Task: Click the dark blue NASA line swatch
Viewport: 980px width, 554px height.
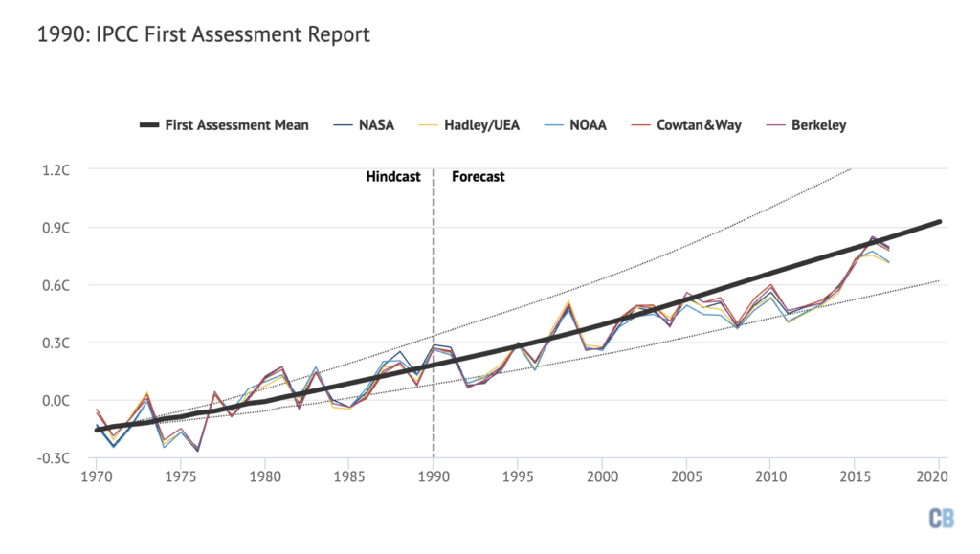Action: [x=344, y=125]
